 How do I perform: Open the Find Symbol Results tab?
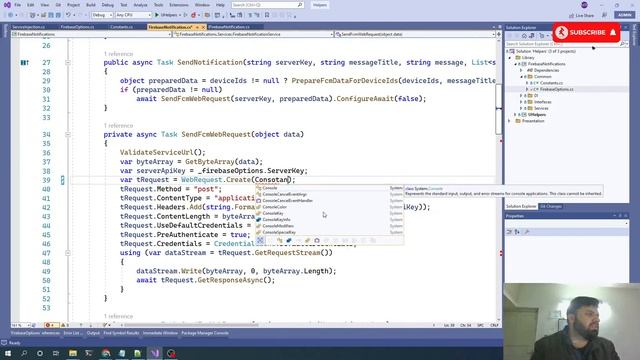(x=121, y=333)
